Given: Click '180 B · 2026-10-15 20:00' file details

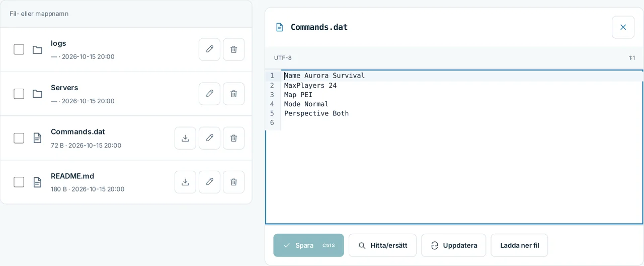Looking at the screenshot, I should pyautogui.click(x=88, y=189).
